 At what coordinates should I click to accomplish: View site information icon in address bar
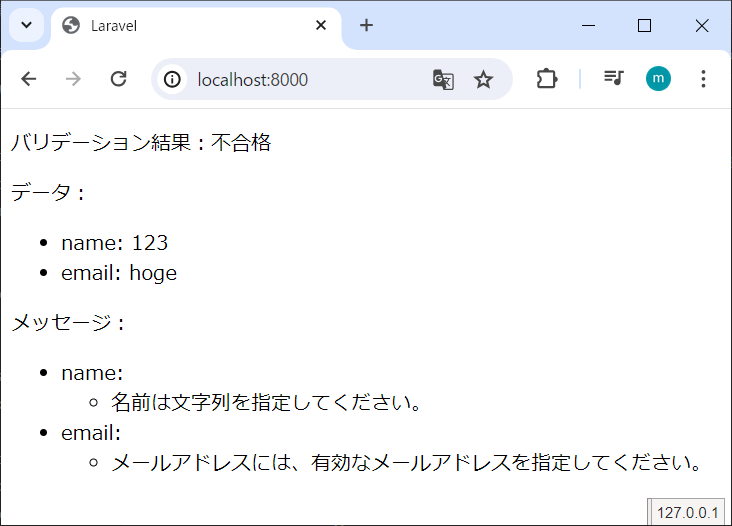coord(173,79)
